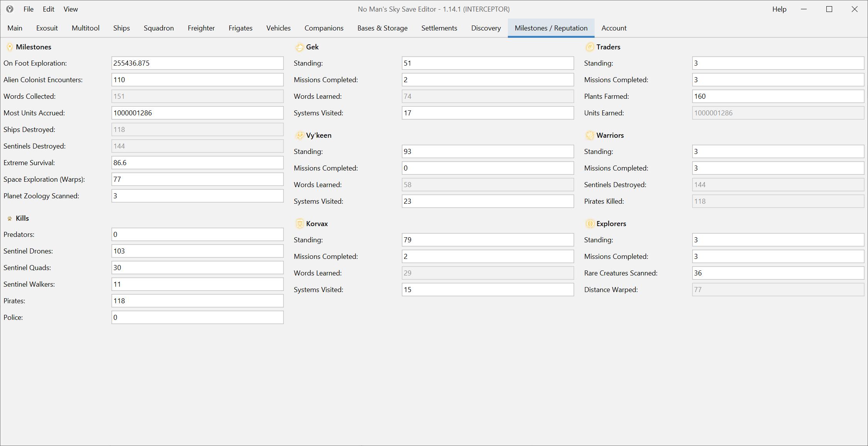Open the View menu
The image size is (868, 446).
(71, 9)
